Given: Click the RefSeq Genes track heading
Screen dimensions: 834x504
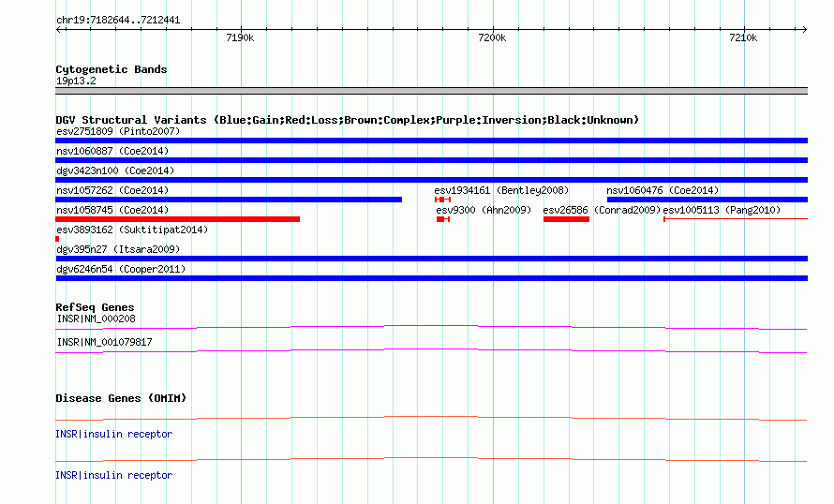Looking at the screenshot, I should click(x=95, y=307).
